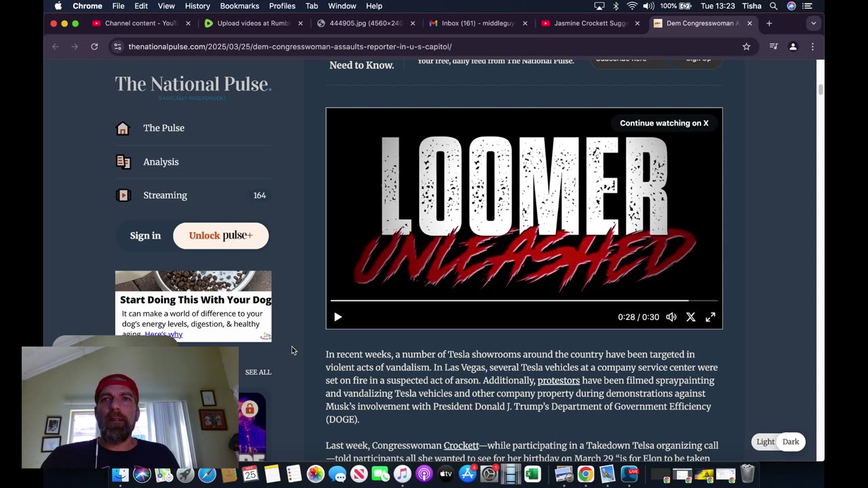
Task: Open the Window menu
Action: 342,6
